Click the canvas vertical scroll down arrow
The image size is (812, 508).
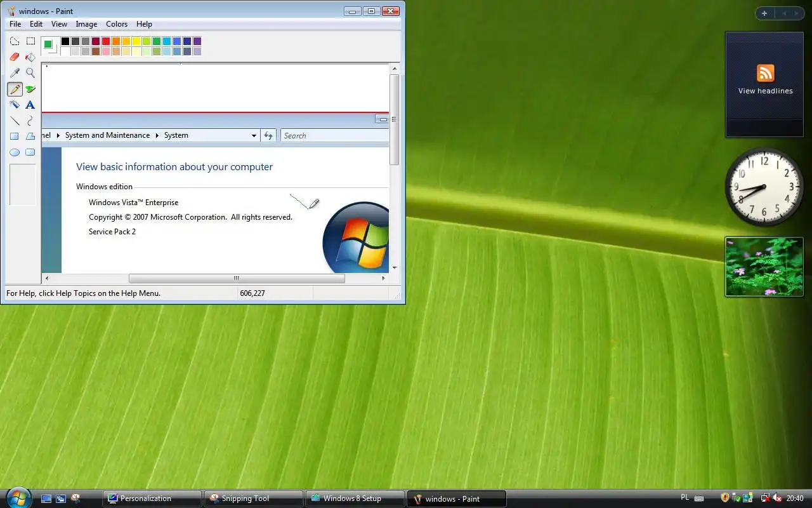[x=395, y=268]
